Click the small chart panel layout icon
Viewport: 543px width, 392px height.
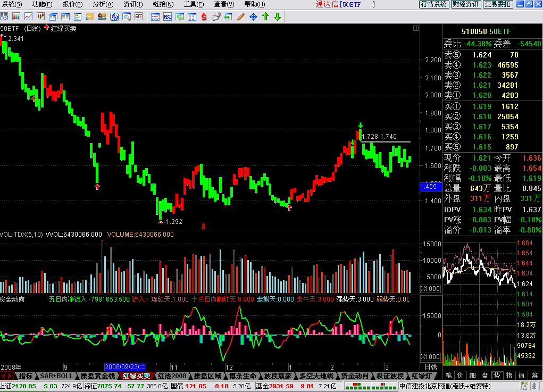(416, 28)
